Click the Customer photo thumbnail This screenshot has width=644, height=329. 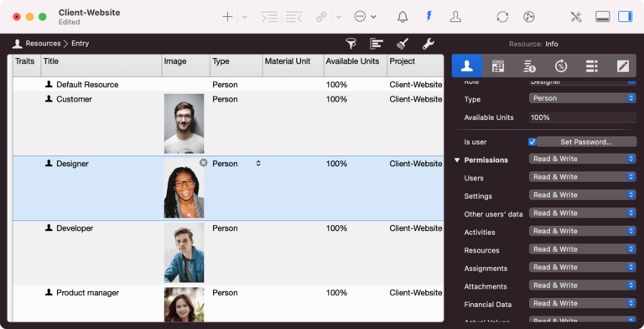tap(184, 123)
